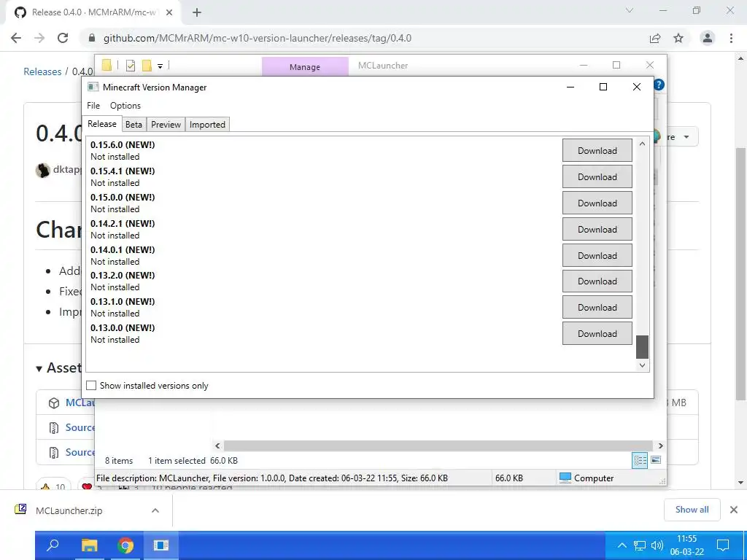Download Minecraft version 0.14.0.1

(597, 255)
